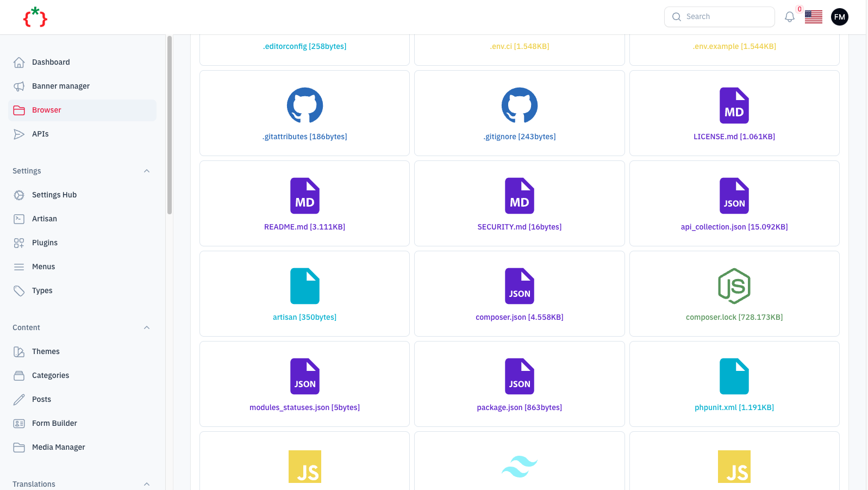This screenshot has width=868, height=490.
Task: Click composer.lock Node.js icon
Action: (x=734, y=286)
